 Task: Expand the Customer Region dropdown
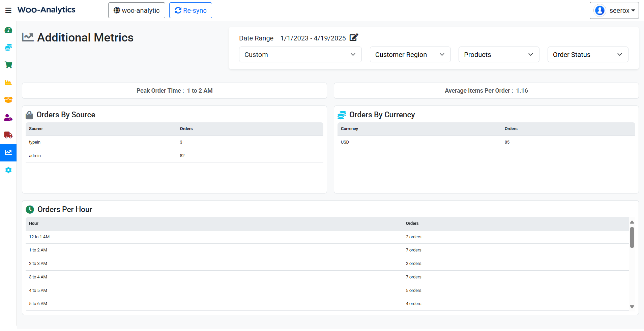tap(410, 55)
